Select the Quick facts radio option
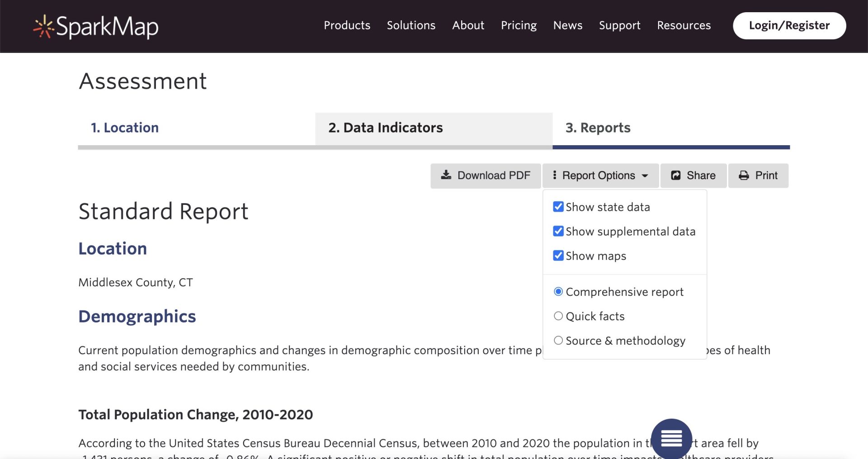Viewport: 868px width, 459px height. point(558,316)
